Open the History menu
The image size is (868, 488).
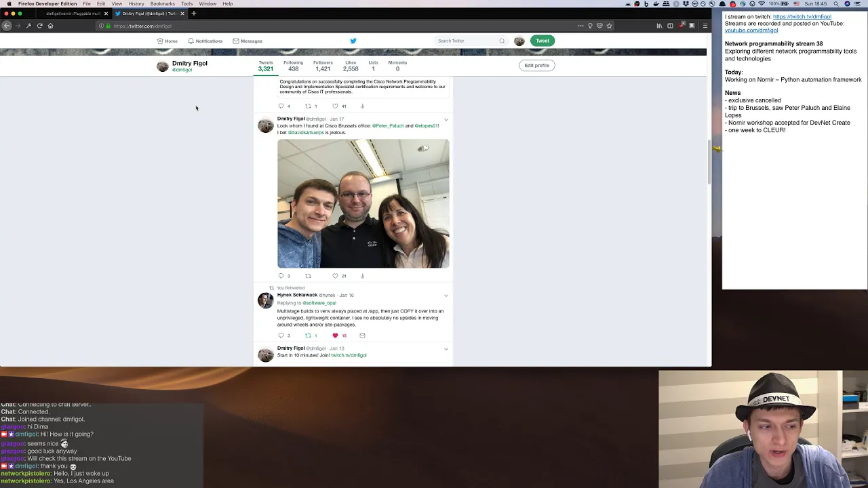136,3
